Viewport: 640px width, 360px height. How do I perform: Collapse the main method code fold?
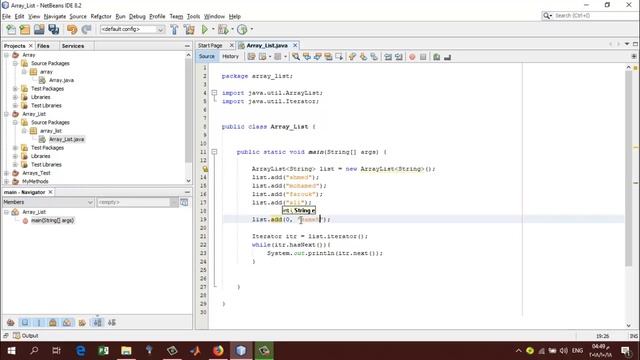[214, 152]
